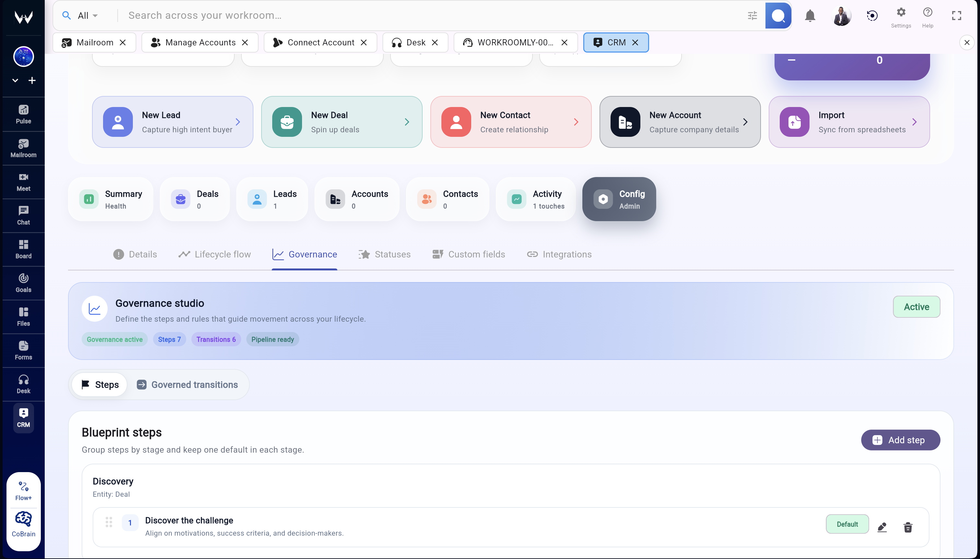The width and height of the screenshot is (980, 559).
Task: Toggle Default on the Discover the challenge step
Action: coord(847,524)
